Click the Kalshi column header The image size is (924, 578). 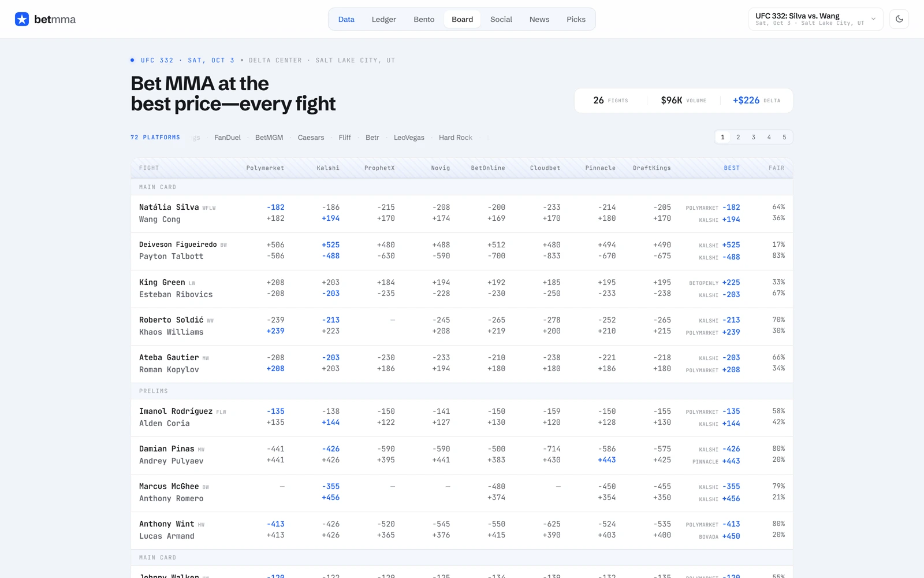pyautogui.click(x=328, y=168)
